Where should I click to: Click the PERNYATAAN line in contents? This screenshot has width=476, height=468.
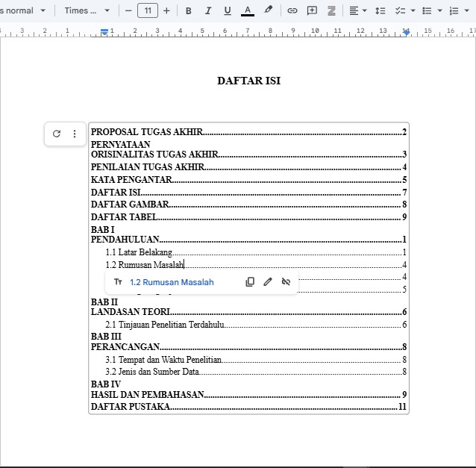(x=121, y=144)
